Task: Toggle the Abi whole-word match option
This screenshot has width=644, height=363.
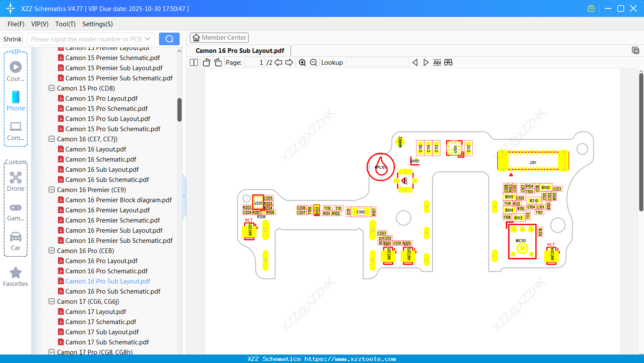Action: coord(437,63)
